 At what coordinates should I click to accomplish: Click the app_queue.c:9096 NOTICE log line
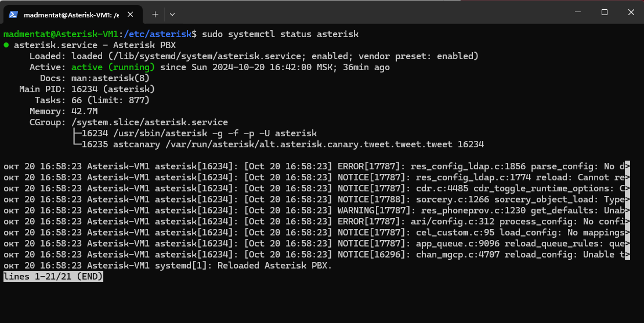316,245
